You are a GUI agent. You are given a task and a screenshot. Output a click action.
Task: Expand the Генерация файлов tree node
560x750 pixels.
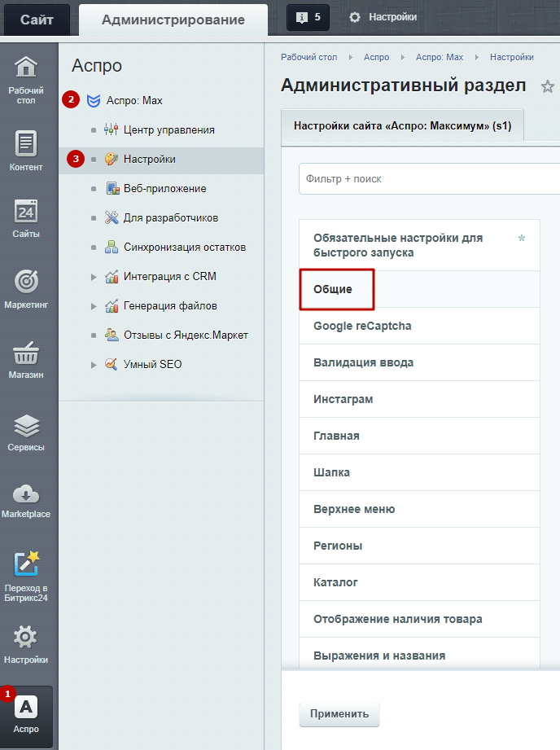(94, 306)
